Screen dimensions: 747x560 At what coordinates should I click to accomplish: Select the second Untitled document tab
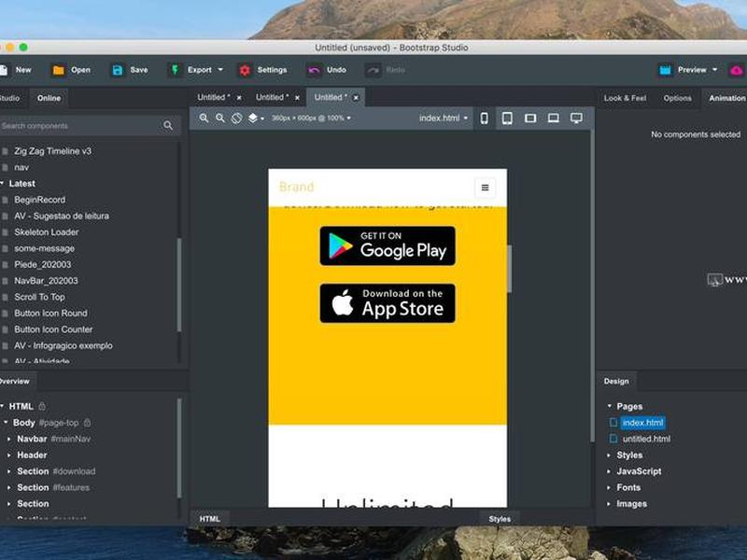tap(272, 97)
